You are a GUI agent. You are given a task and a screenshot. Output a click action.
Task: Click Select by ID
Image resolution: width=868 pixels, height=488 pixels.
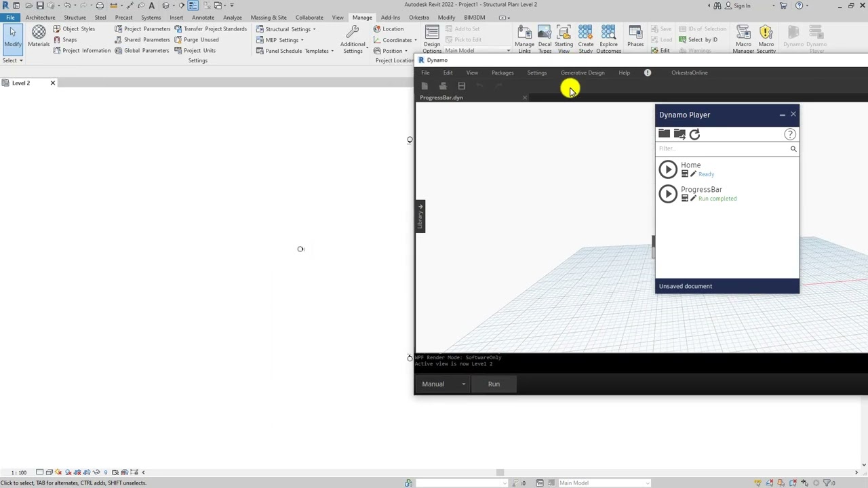pyautogui.click(x=697, y=40)
